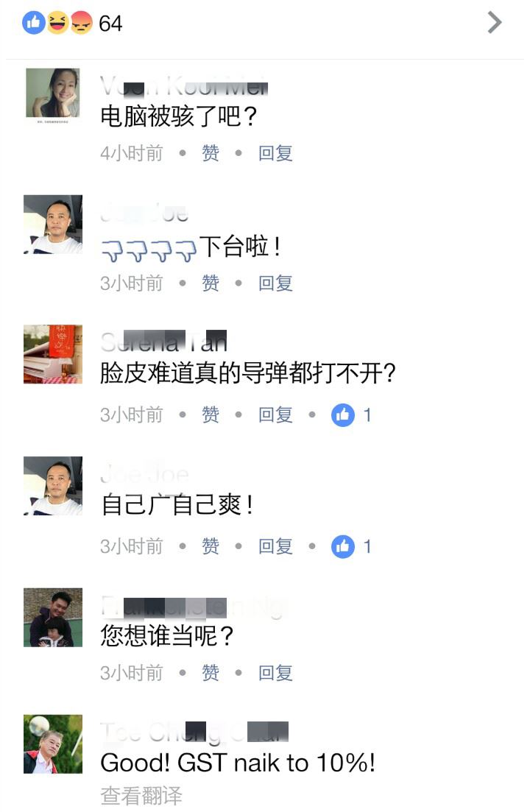The image size is (530, 812).
Task: Reply to the comment 电脑被骇了吧
Action: 275,153
